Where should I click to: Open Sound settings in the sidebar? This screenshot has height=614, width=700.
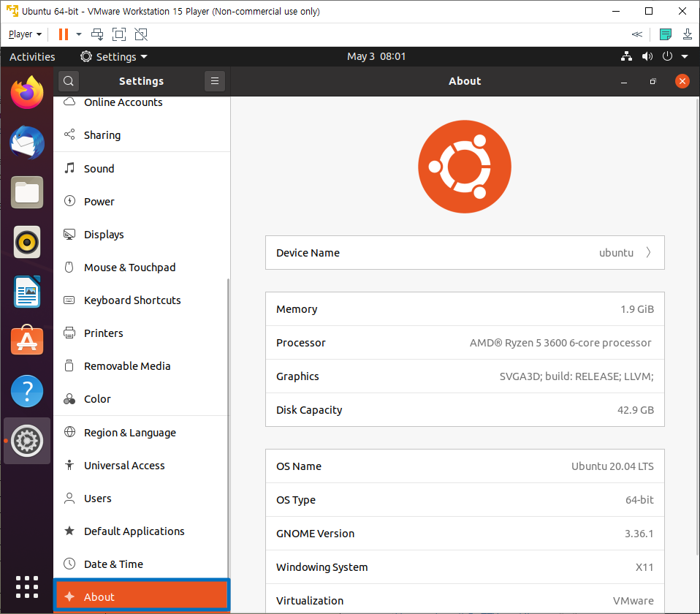tap(142, 168)
